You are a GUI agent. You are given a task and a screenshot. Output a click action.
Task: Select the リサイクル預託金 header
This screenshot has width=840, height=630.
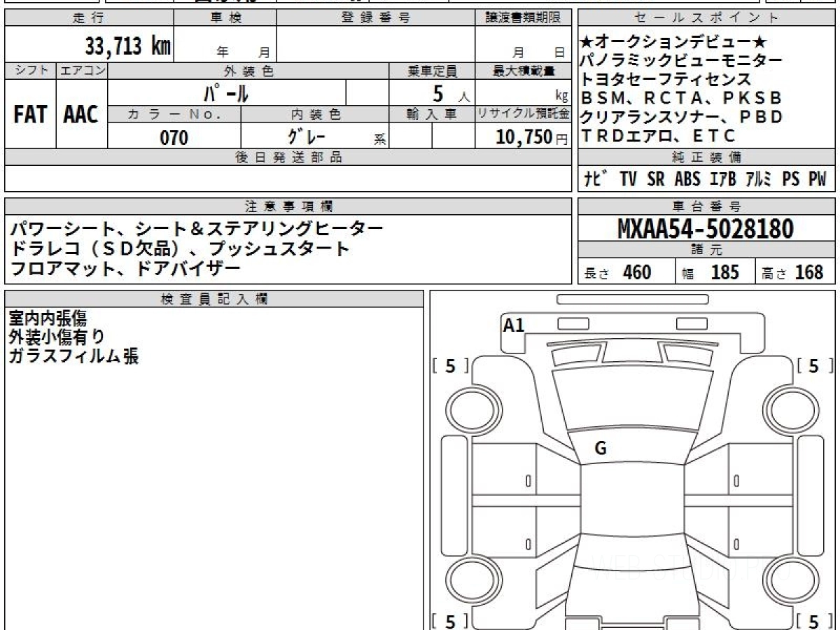(x=524, y=114)
